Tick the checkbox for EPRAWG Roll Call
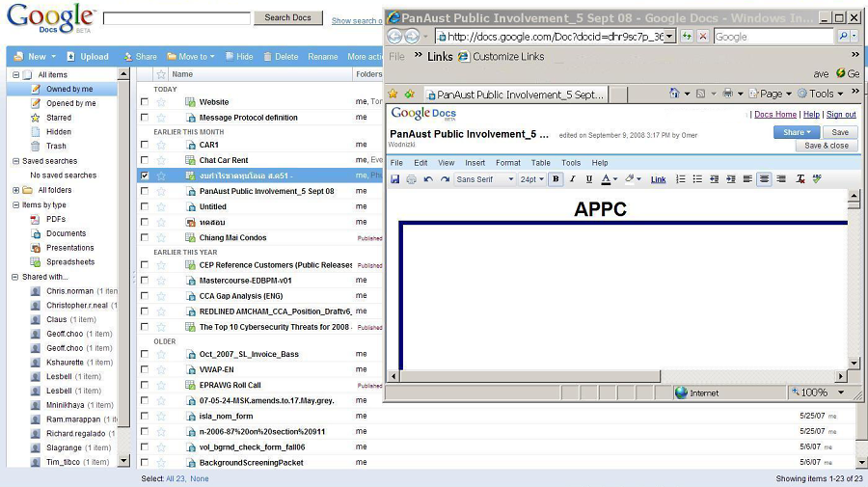Image resolution: width=868 pixels, height=487 pixels. 145,385
